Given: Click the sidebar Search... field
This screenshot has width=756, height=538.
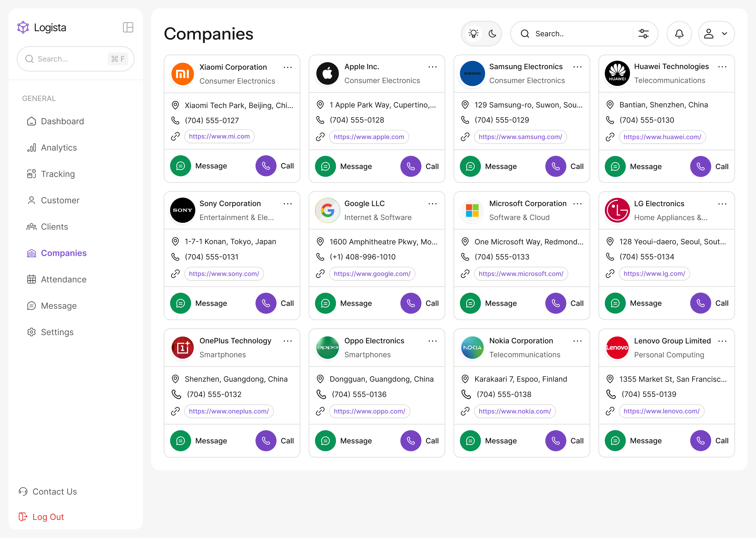Looking at the screenshot, I should [76, 59].
